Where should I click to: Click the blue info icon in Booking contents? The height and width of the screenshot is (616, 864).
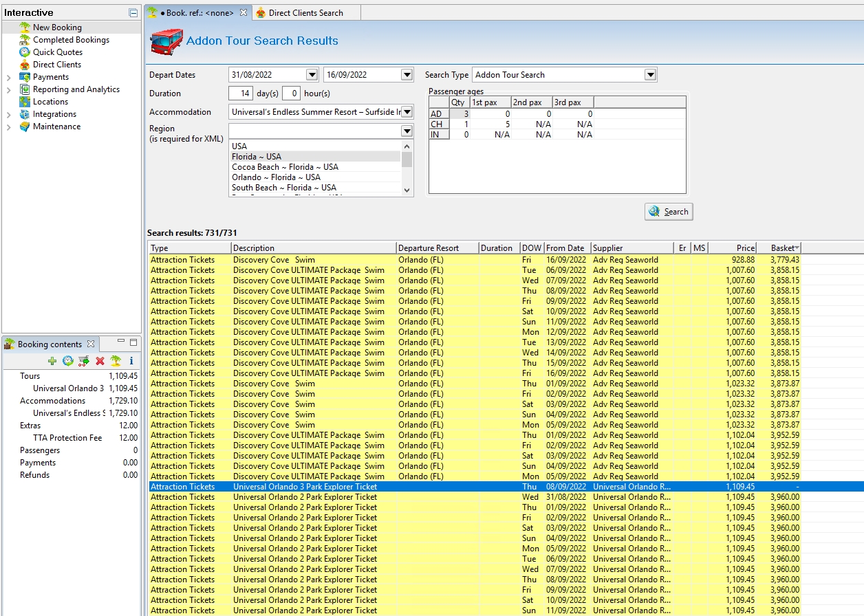(131, 361)
